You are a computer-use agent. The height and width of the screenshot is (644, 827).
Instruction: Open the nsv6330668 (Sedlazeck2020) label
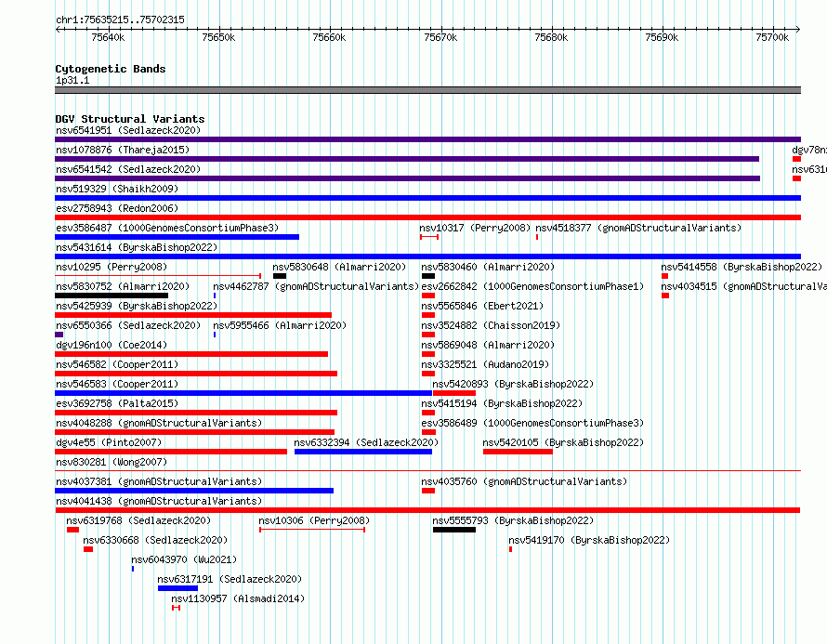(155, 540)
